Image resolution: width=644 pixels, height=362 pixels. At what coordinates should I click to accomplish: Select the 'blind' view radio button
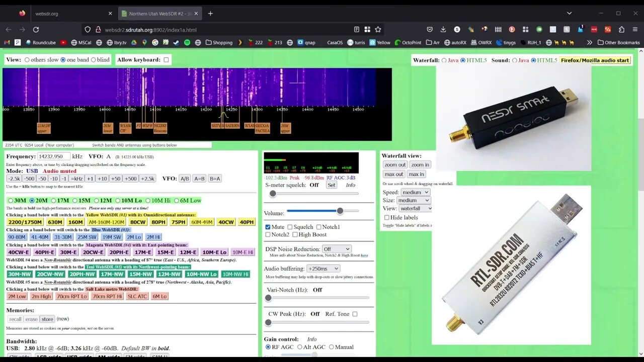click(x=93, y=60)
